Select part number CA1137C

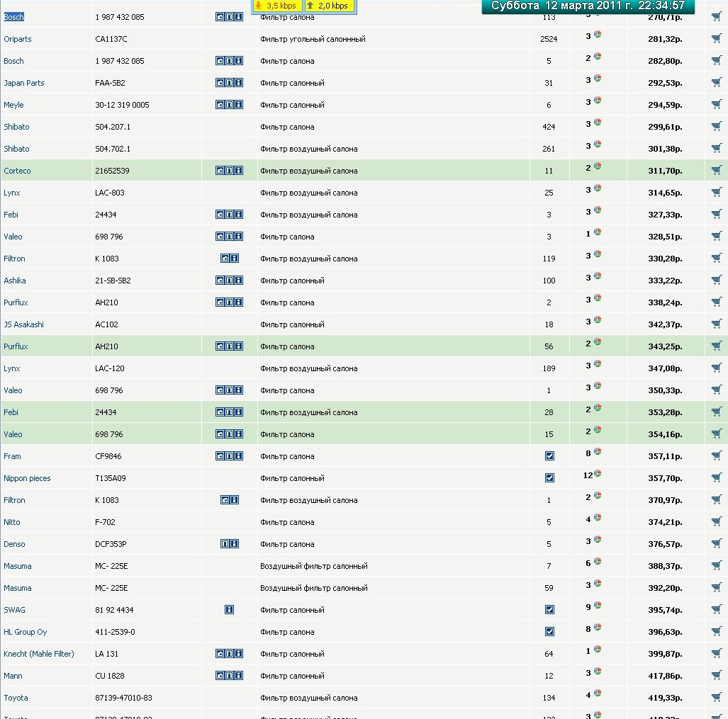pyautogui.click(x=111, y=39)
